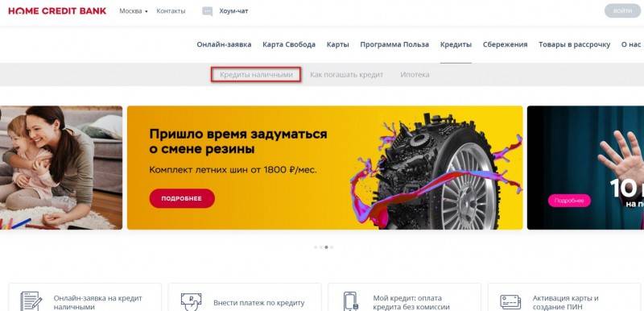Open the Онлайн-заявка menu item
644x311 pixels.
click(x=224, y=44)
